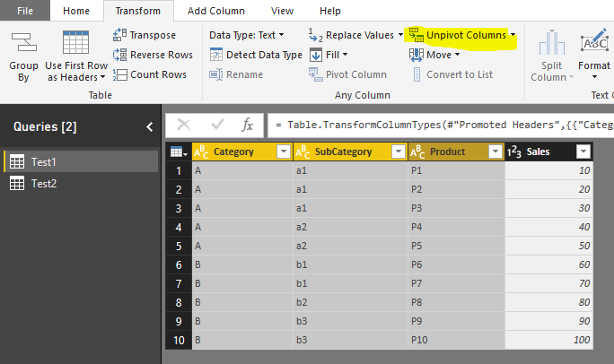Confirm formula with checkmark icon
Screen dimensions: 614x364
pyautogui.click(x=217, y=125)
